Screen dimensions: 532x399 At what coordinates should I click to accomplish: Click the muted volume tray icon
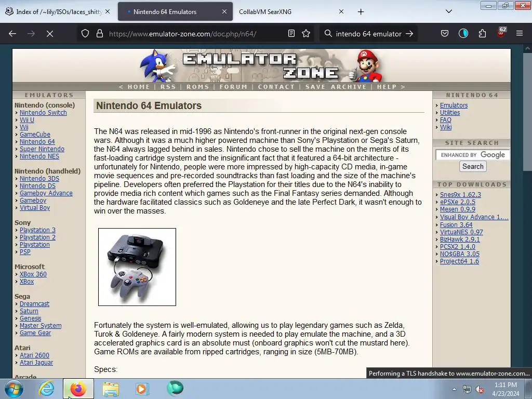(480, 389)
